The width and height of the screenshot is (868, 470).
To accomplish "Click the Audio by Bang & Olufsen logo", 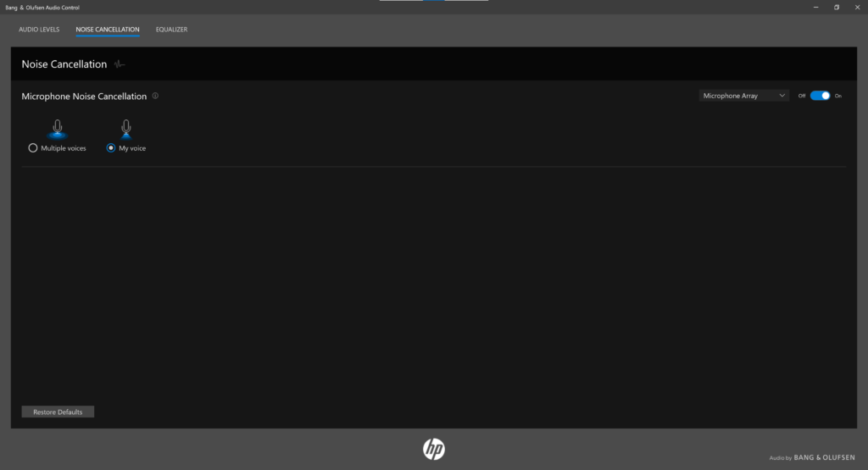I will click(x=812, y=457).
